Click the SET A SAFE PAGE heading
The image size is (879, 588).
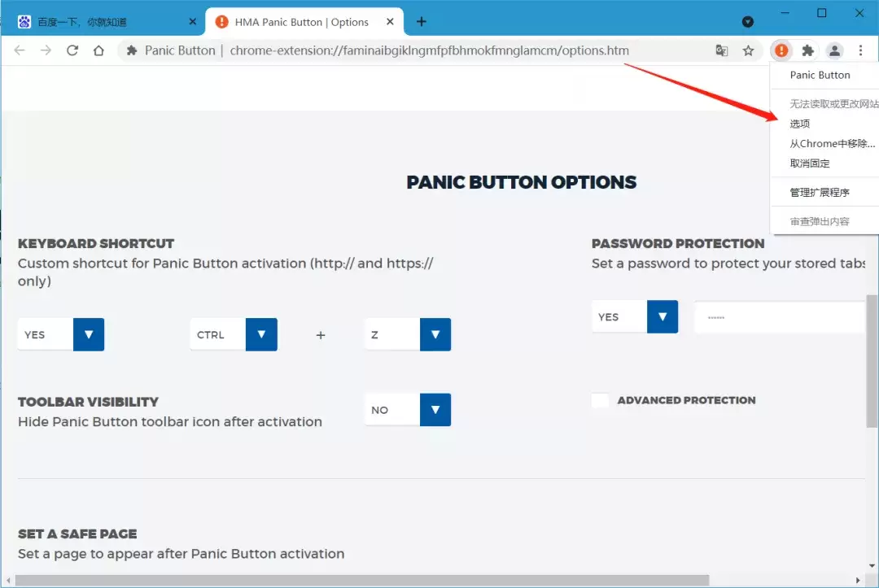(x=77, y=534)
